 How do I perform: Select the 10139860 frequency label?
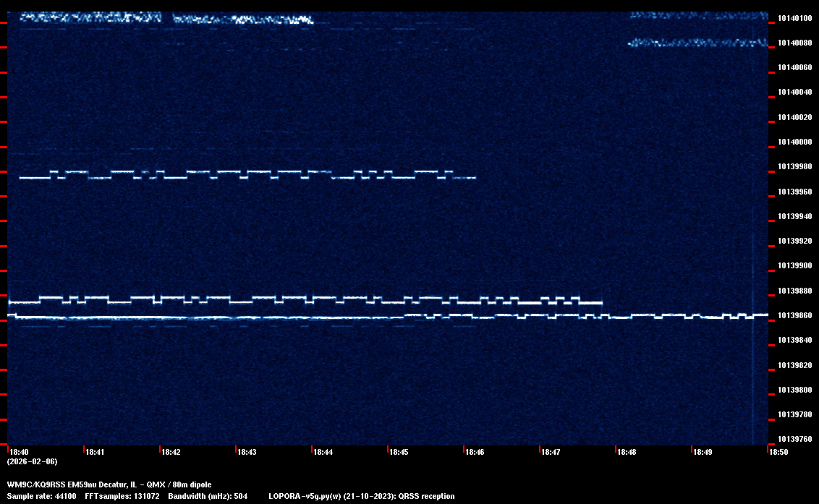pos(794,316)
